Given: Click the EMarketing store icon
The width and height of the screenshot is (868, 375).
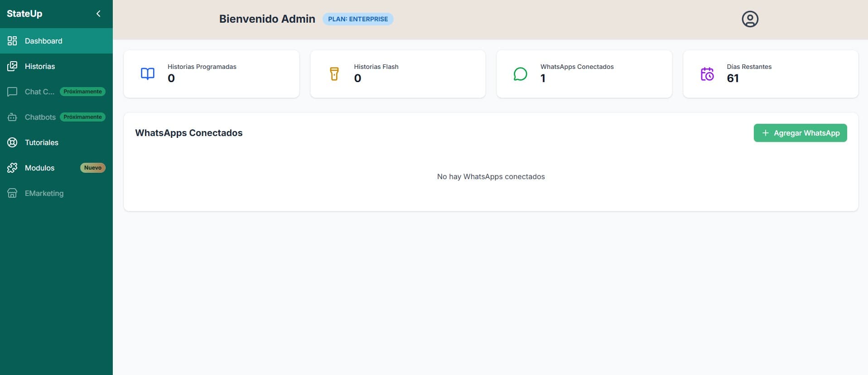Looking at the screenshot, I should [x=12, y=193].
